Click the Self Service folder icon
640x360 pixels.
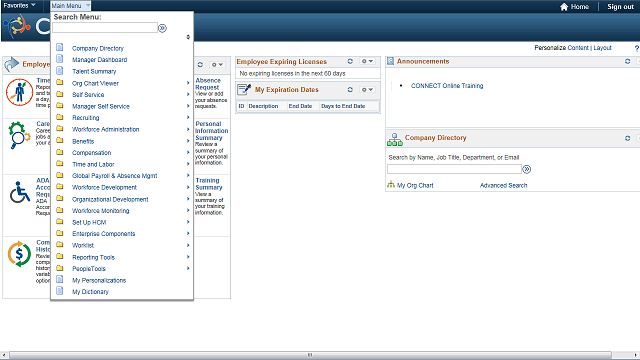pos(60,94)
